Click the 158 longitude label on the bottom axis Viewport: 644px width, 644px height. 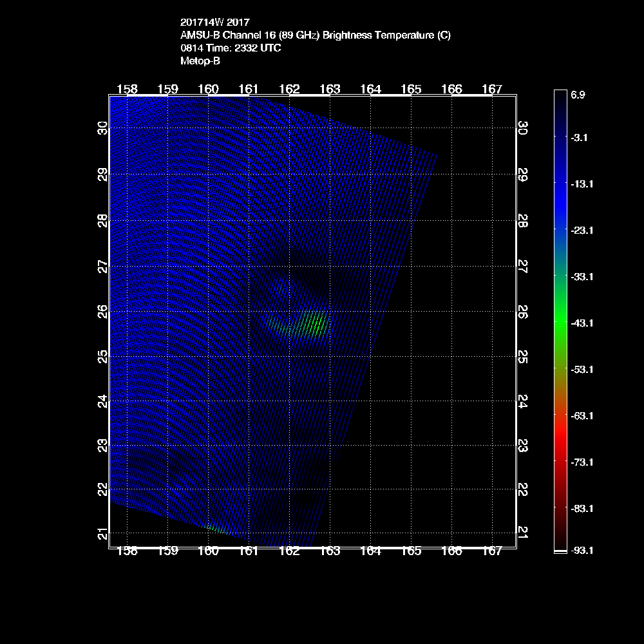[x=127, y=551]
